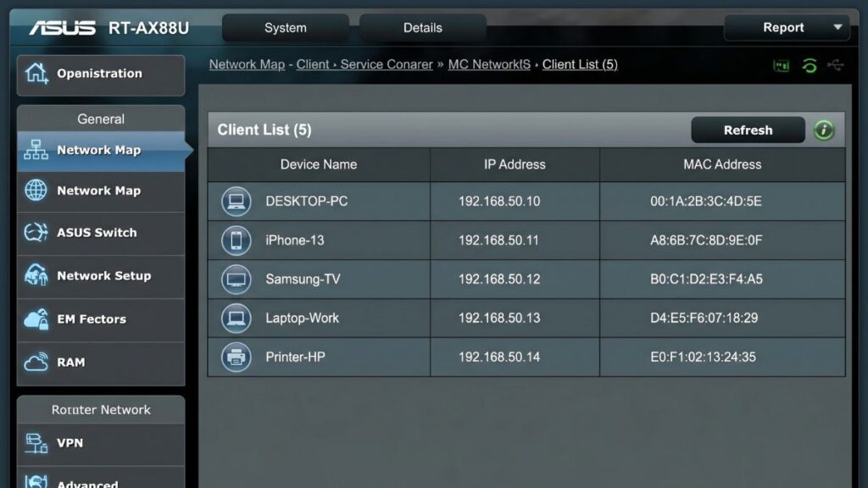Screen dimensions: 868x488
Task: Open Network Setup in the sidebar
Action: 101,277
